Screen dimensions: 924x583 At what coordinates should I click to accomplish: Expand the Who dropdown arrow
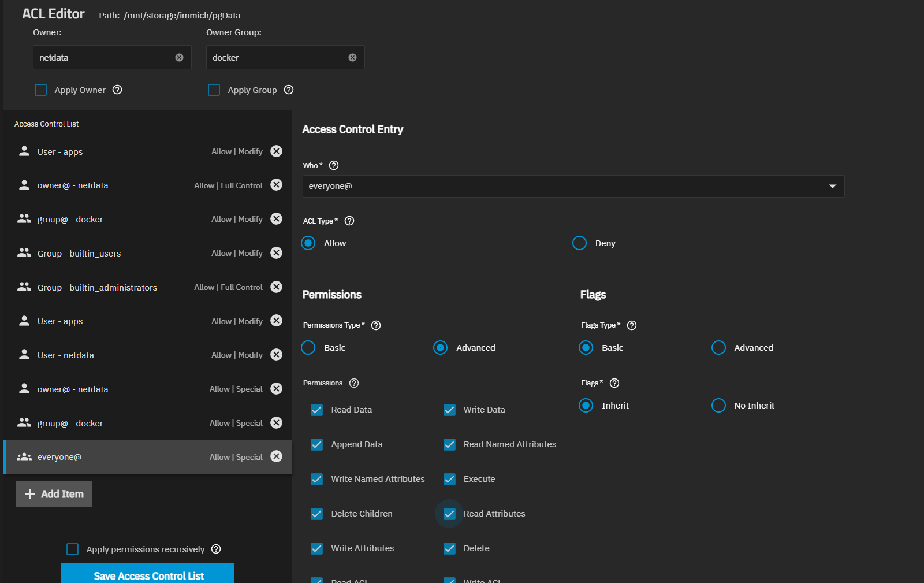(x=832, y=186)
